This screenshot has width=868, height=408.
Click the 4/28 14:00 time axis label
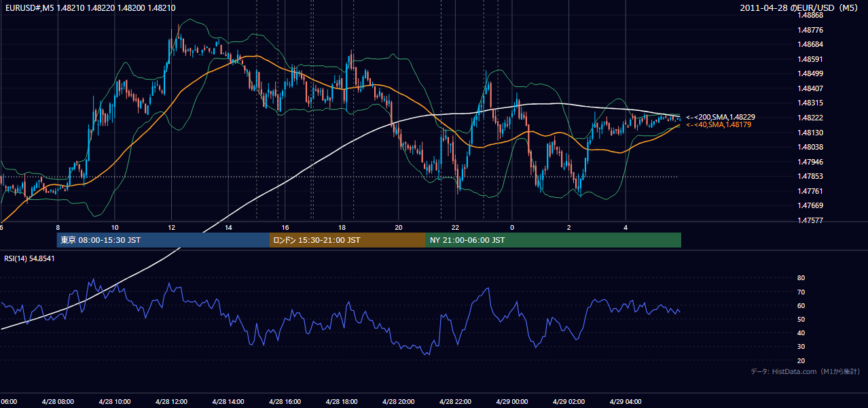(x=228, y=401)
